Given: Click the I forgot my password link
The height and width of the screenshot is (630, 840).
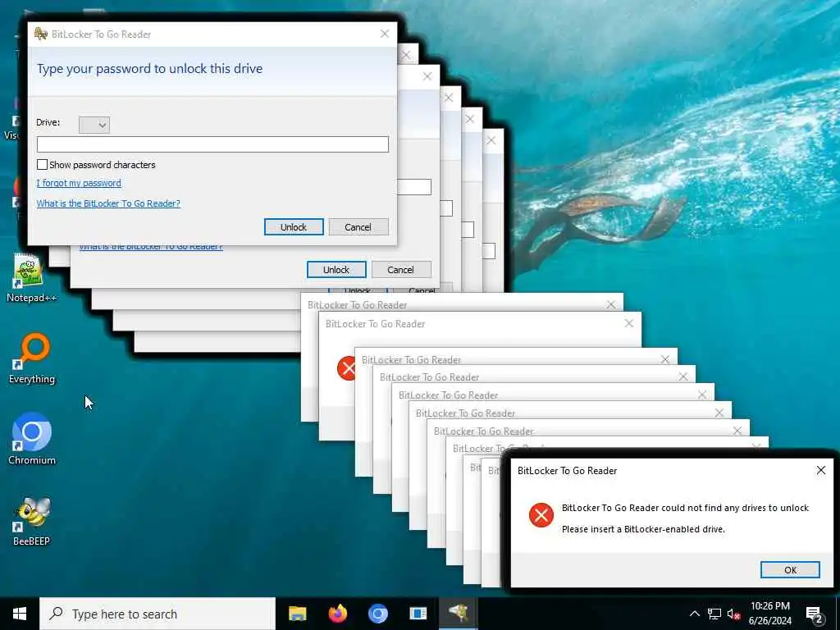Looking at the screenshot, I should coord(79,183).
